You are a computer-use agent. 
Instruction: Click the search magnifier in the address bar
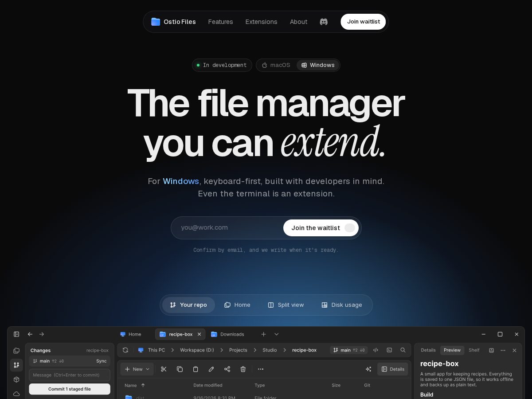403,350
